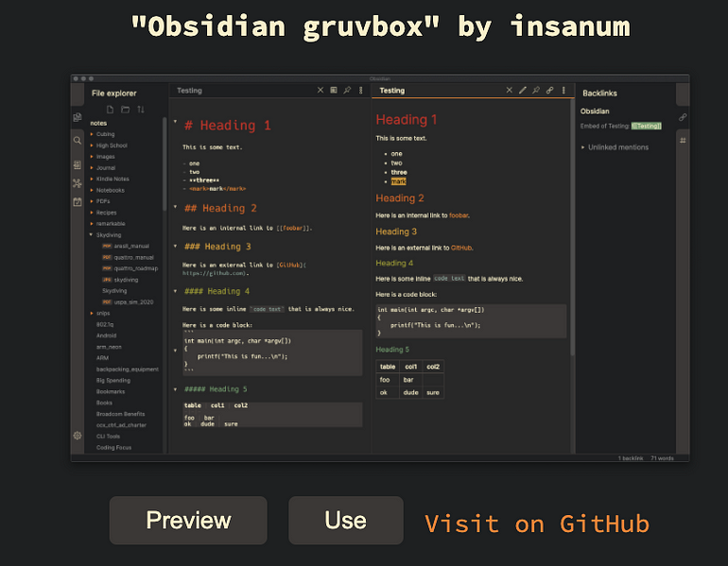Image resolution: width=728 pixels, height=566 pixels.
Task: Follow the GitHub external link in preview
Action: 460,248
